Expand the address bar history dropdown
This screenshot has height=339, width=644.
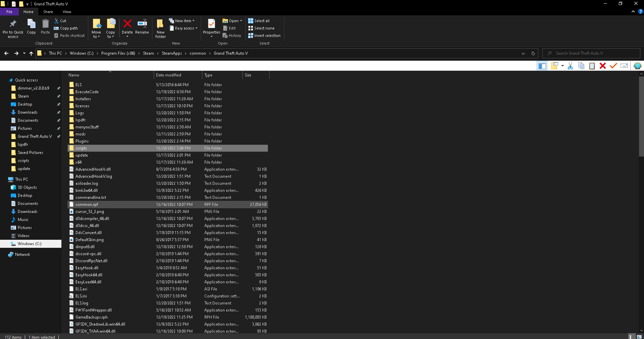coord(523,53)
